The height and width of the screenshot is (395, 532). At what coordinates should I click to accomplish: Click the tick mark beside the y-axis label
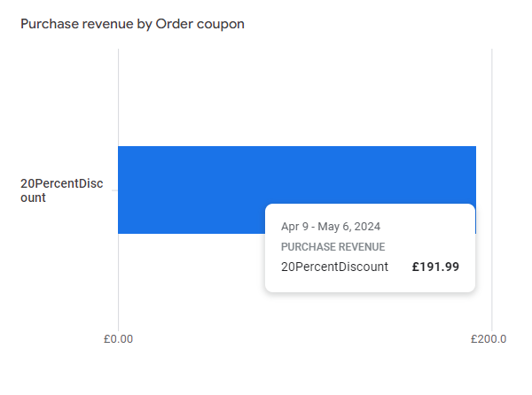click(113, 190)
